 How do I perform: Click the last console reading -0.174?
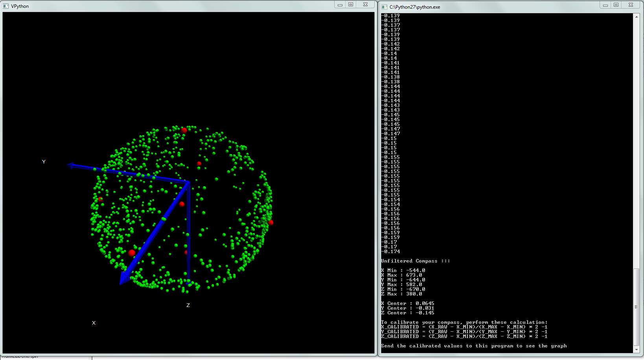(x=390, y=252)
